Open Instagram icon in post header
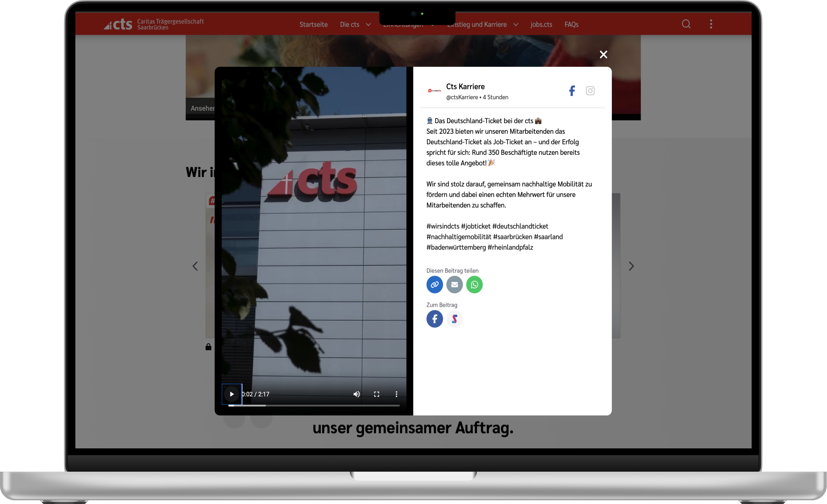Viewport: 827px width, 504px height. pos(590,91)
